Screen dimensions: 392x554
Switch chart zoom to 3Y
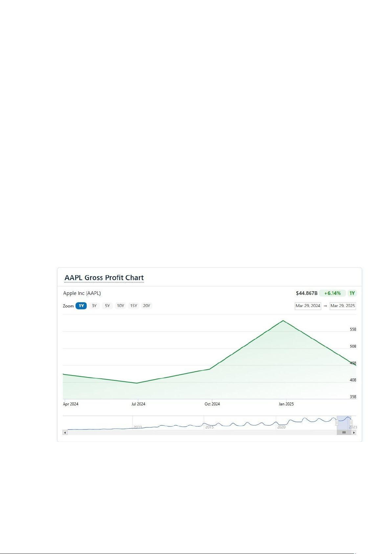tap(94, 306)
